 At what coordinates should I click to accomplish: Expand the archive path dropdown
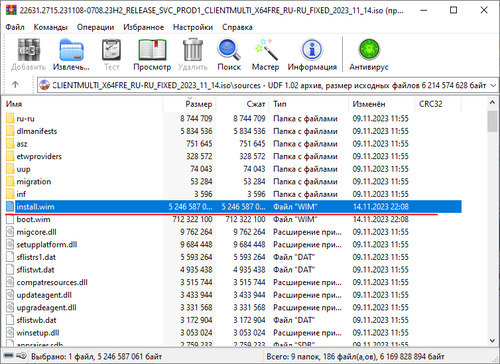click(493, 85)
